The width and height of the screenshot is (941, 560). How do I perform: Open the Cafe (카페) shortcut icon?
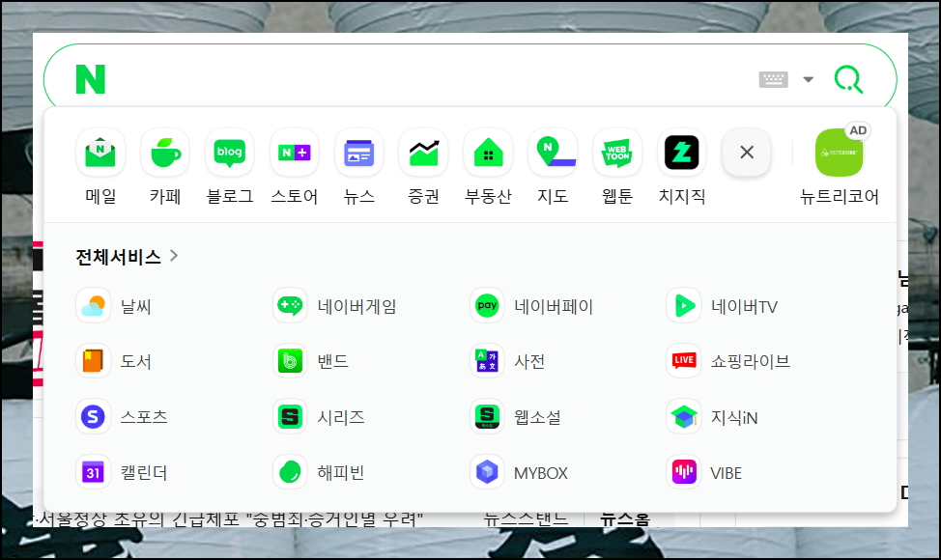click(165, 153)
